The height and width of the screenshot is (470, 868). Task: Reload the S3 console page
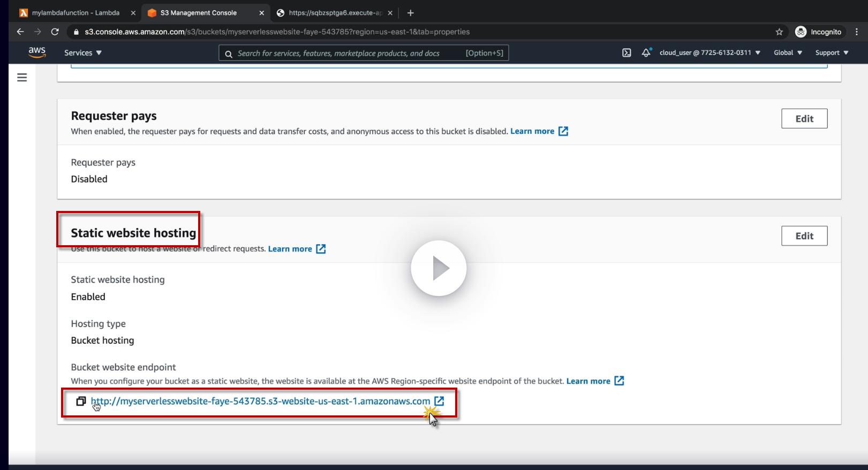click(x=55, y=32)
